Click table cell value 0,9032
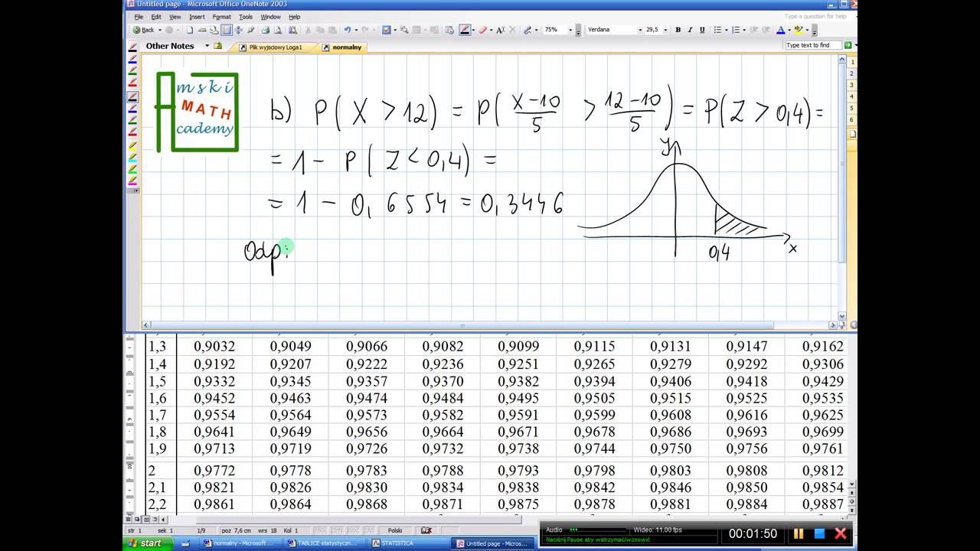Screen dimensions: 980x551 click(x=214, y=347)
